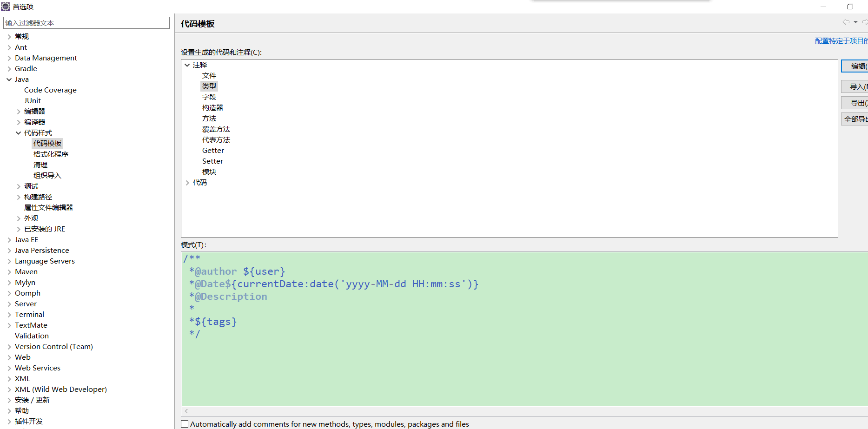The image size is (868, 429).
Task: Open the 配置特定于项目的 settings link
Action: 841,41
